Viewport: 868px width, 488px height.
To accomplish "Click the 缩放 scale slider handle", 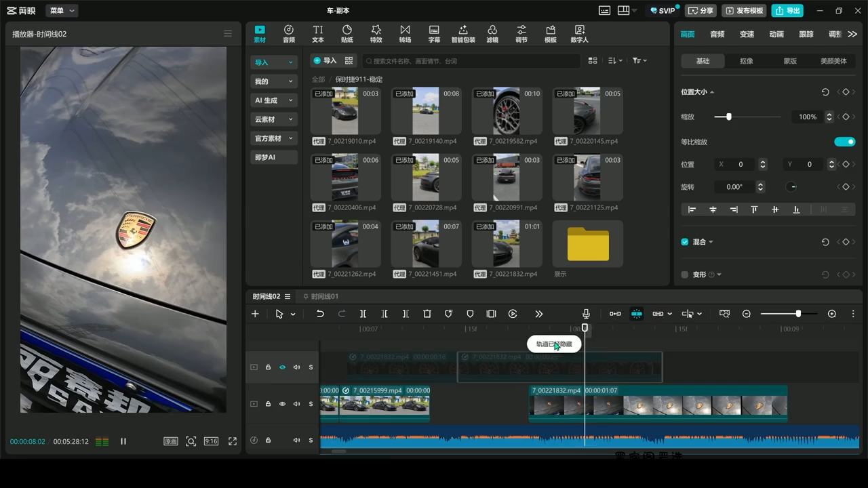I will pos(729,117).
